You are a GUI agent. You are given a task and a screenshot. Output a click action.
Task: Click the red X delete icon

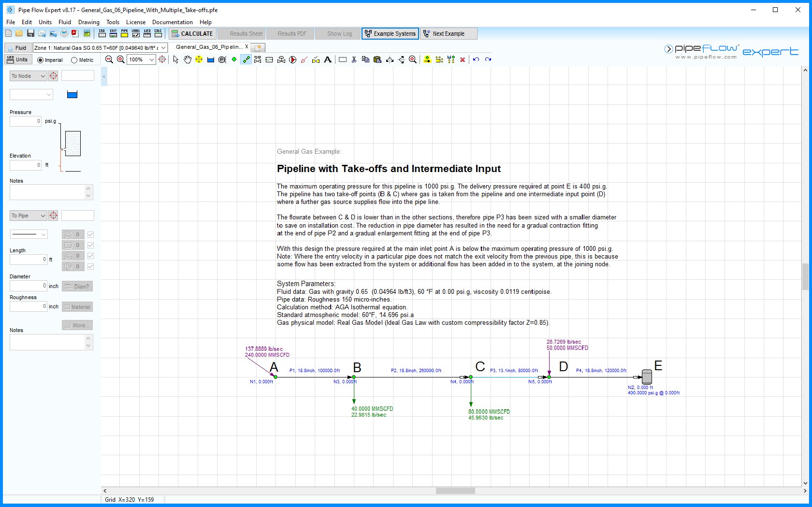[463, 59]
